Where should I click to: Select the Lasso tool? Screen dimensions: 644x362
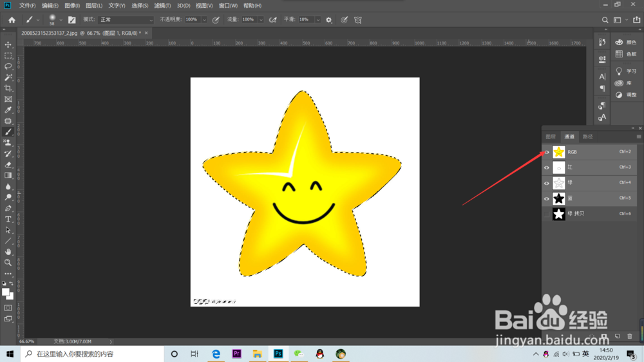(x=8, y=66)
